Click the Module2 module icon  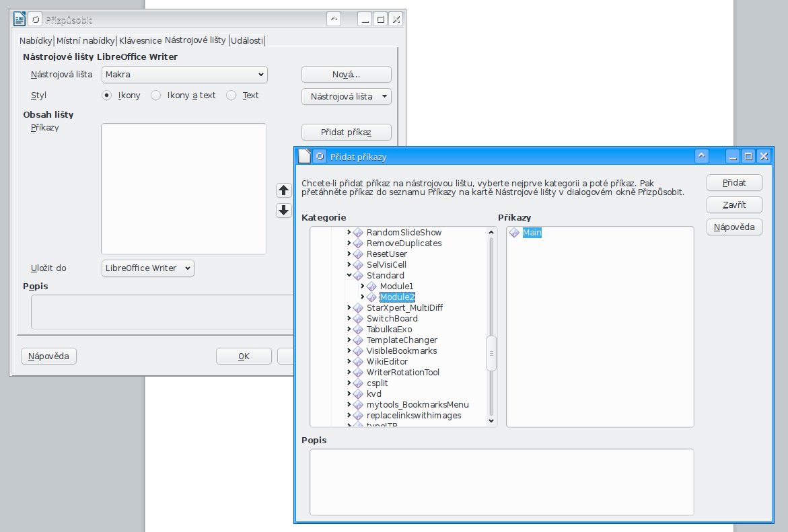coord(371,297)
